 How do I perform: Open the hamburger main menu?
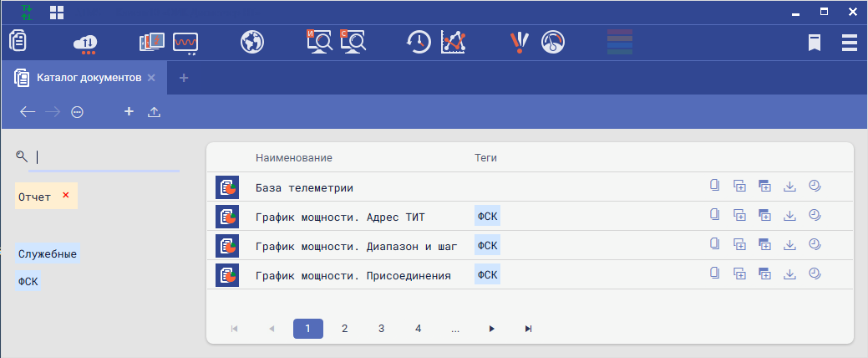coord(850,43)
